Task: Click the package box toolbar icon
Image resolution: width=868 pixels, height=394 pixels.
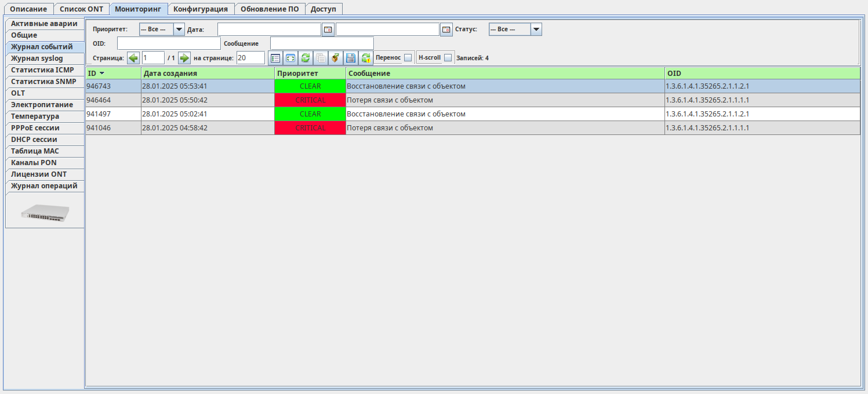Action: [x=336, y=58]
